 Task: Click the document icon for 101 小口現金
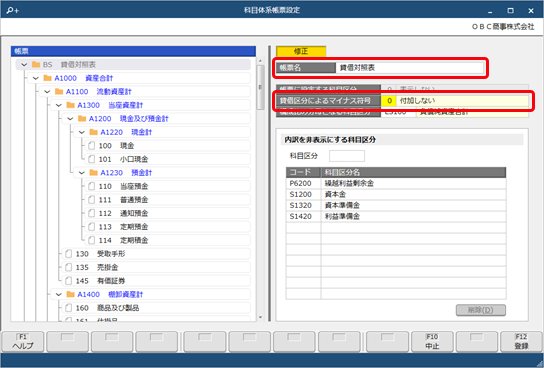click(92, 159)
